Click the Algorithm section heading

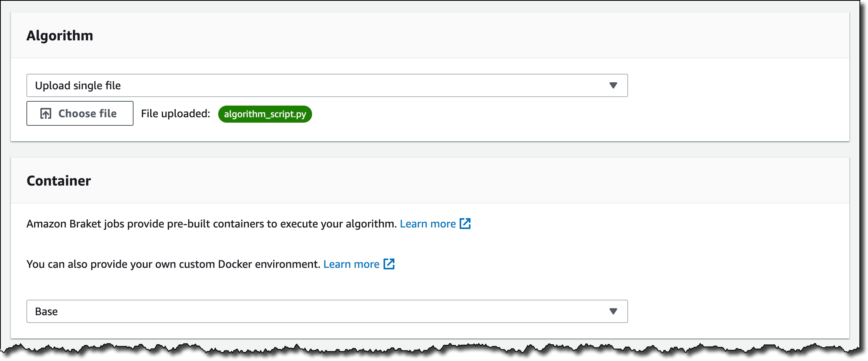point(60,36)
